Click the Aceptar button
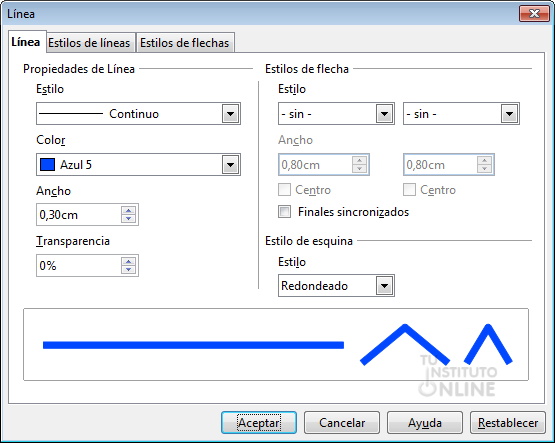This screenshot has width=555, height=443. coord(259,422)
